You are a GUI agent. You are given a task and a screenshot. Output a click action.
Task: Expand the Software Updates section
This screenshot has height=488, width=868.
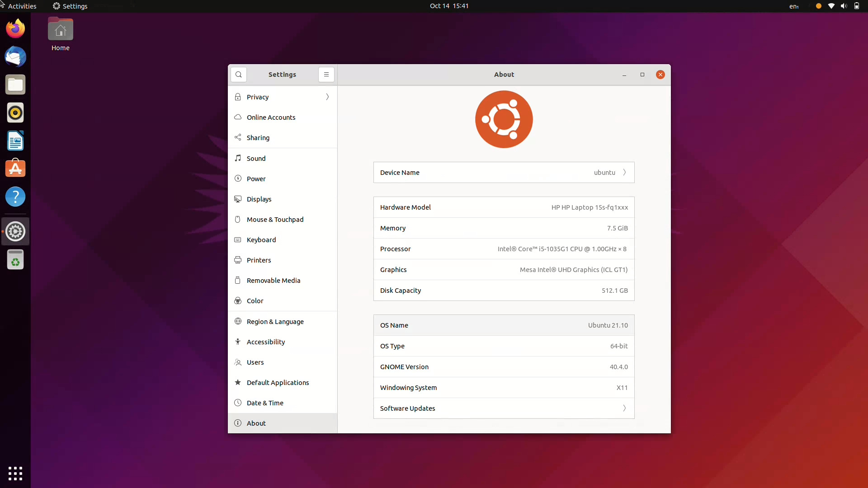504,408
